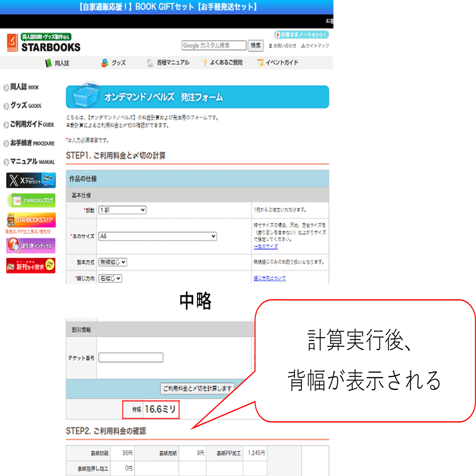Click the チケット番号 input field
The image size is (476, 476).
pos(131,357)
